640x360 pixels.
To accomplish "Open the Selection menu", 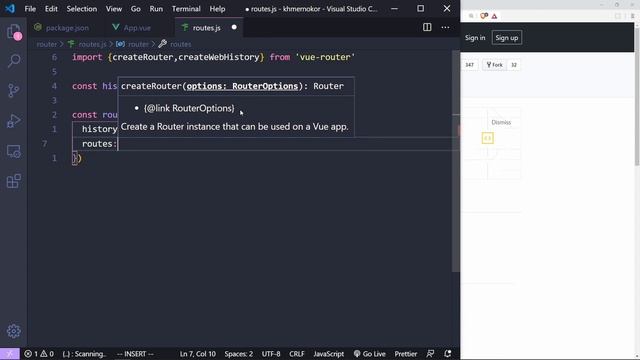I will pos(82,9).
